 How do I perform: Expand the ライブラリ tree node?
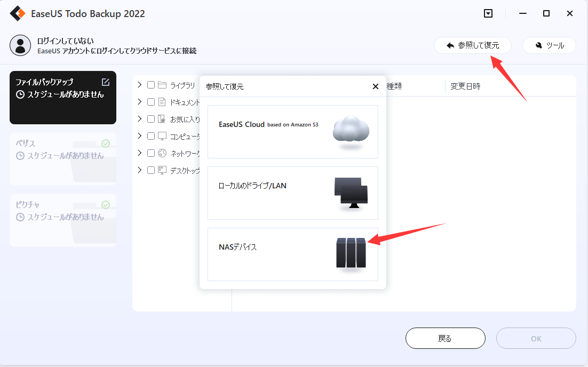[139, 85]
